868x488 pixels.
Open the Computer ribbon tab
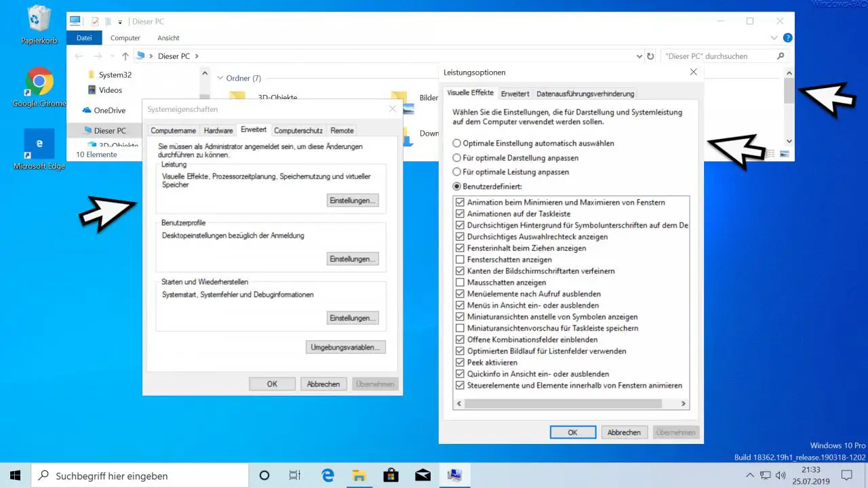[x=125, y=38]
